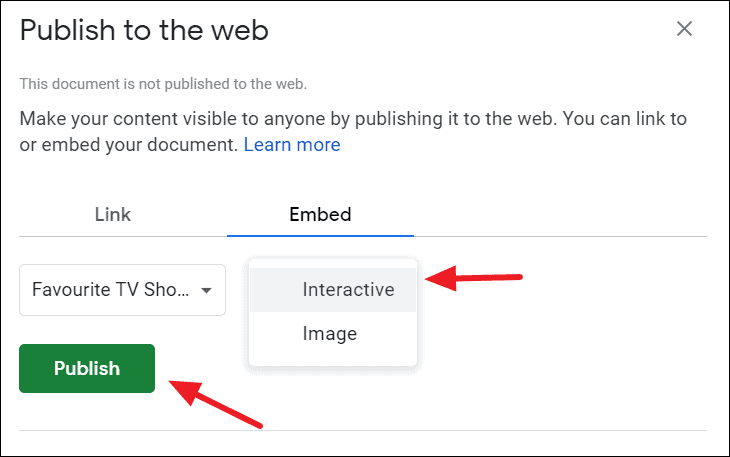Open the Favourite TV Sho... sheet dropdown
This screenshot has width=730, height=457.
coord(122,290)
